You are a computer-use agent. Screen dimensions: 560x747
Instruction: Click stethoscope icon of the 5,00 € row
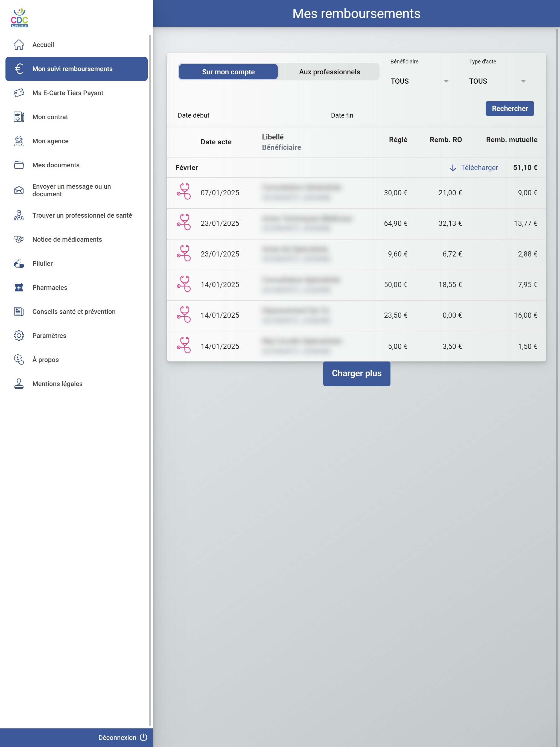[184, 345]
